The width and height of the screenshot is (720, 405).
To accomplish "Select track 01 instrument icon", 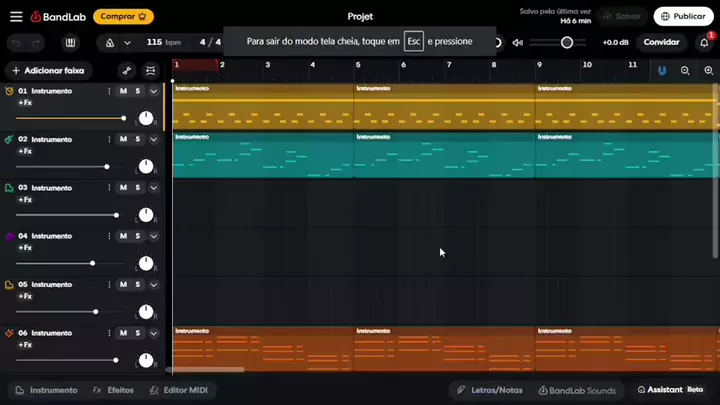I will 9,91.
